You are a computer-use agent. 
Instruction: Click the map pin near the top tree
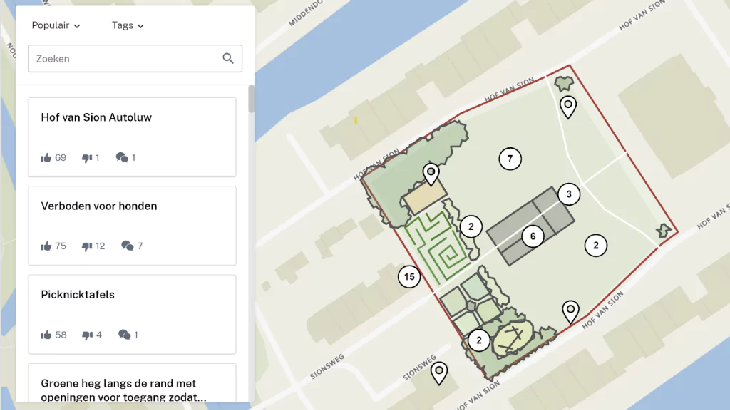point(568,107)
